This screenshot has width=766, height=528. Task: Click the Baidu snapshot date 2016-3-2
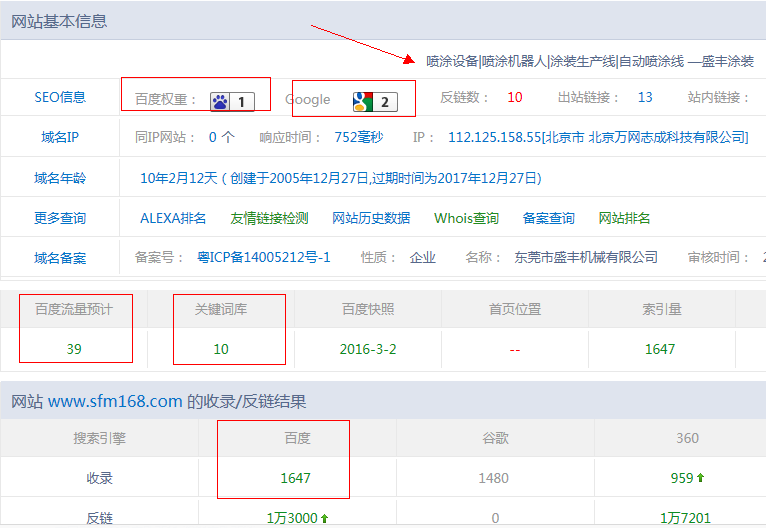(367, 349)
